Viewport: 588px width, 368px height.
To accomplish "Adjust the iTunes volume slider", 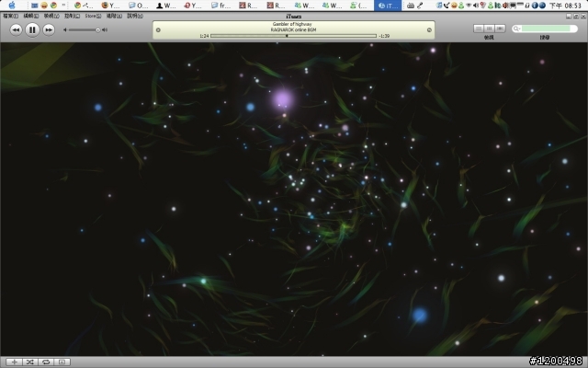I will tap(85, 29).
